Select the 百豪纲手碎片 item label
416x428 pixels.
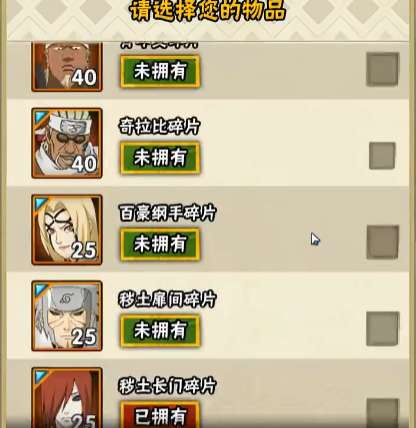point(168,213)
